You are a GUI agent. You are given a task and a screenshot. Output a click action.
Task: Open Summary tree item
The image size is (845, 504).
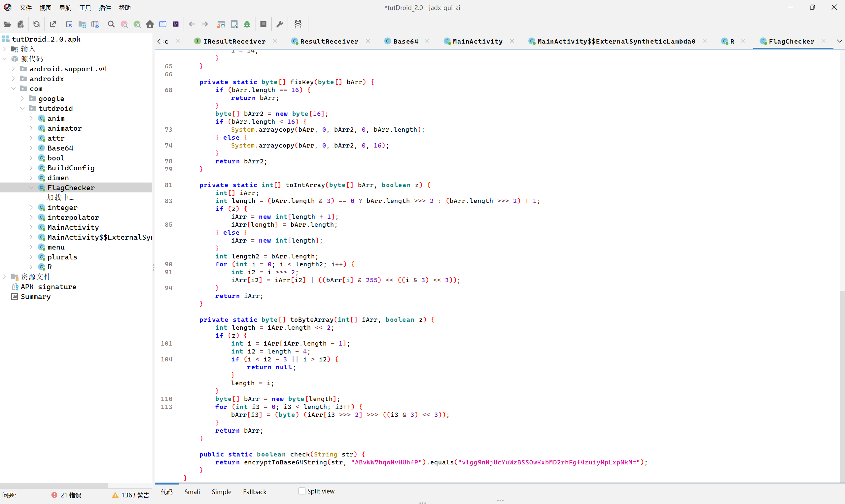click(x=35, y=296)
